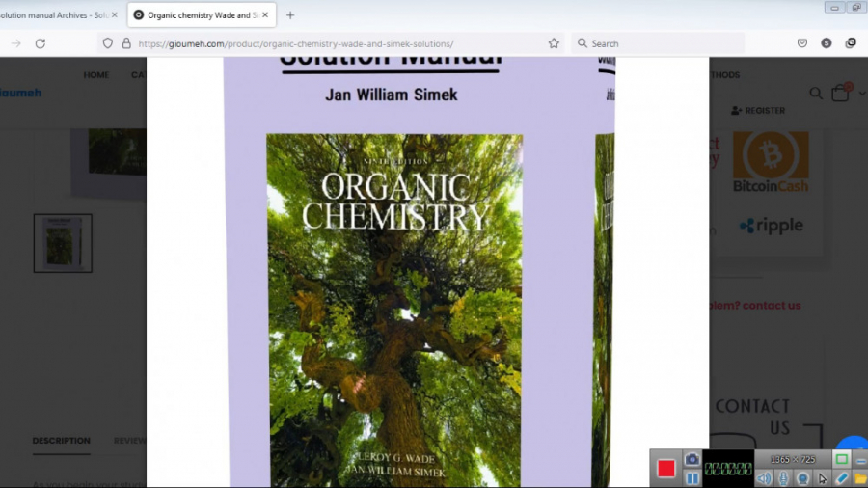Screen dimensions: 868x488
Task: Toggle microphone recording in recorder toolbar
Action: tap(783, 478)
